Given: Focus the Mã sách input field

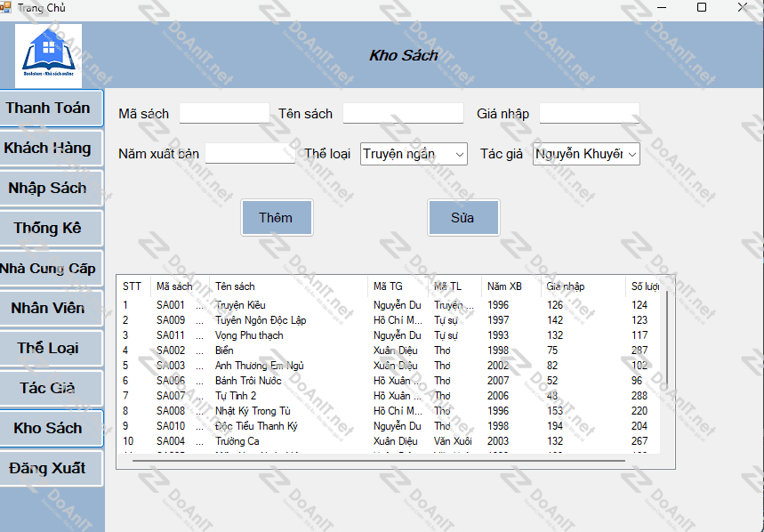Looking at the screenshot, I should click(x=224, y=113).
